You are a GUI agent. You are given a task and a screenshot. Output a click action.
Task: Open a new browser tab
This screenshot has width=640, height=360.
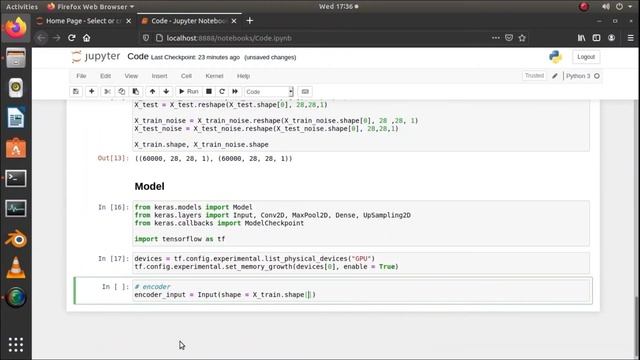coord(250,21)
